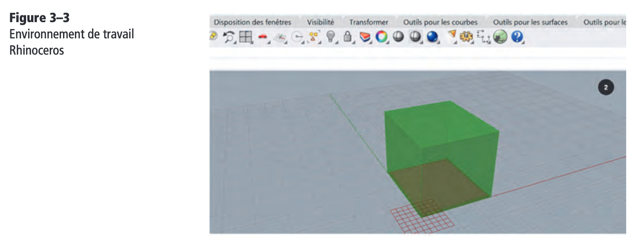The height and width of the screenshot is (246, 644).
Task: Toggle the gray shaded sphere display mode
Action: pyautogui.click(x=398, y=37)
